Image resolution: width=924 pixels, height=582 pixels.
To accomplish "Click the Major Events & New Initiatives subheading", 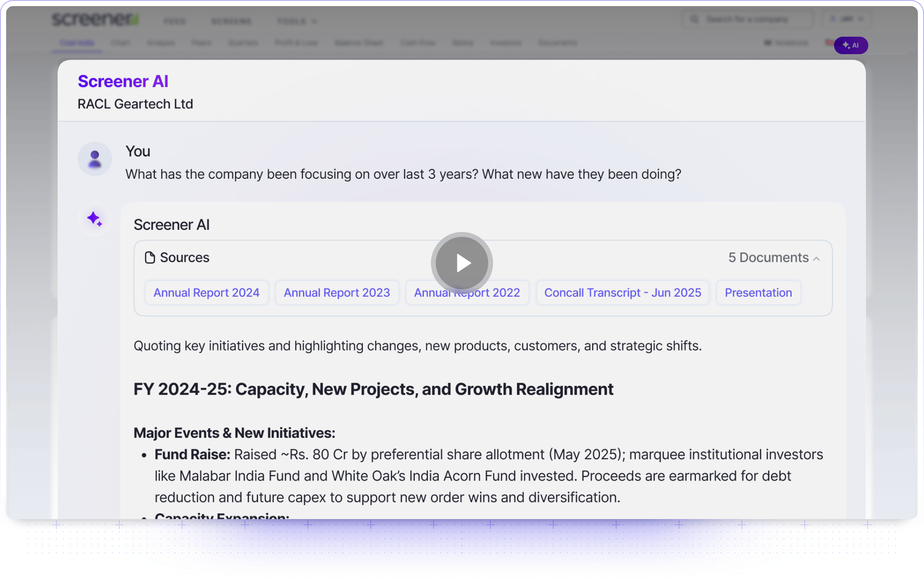I will (x=234, y=433).
